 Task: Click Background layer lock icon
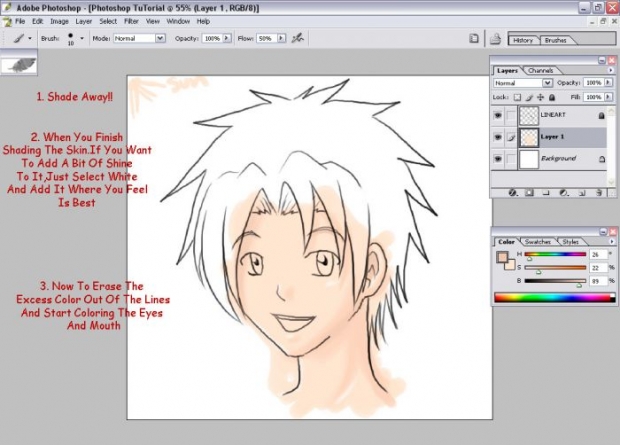pyautogui.click(x=601, y=159)
